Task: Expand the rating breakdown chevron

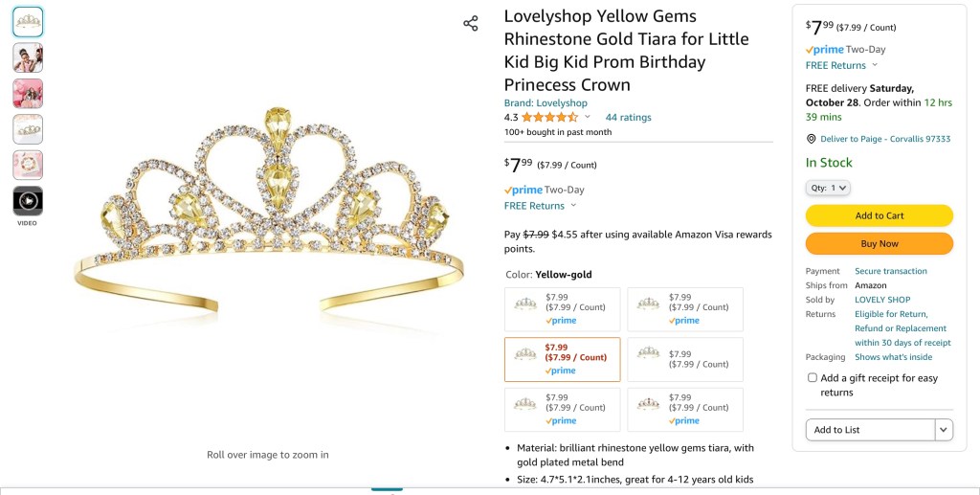Action: 588,117
